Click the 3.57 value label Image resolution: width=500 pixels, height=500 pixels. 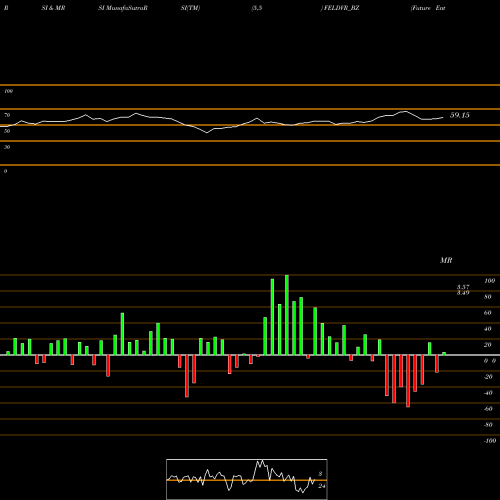pyautogui.click(x=463, y=287)
